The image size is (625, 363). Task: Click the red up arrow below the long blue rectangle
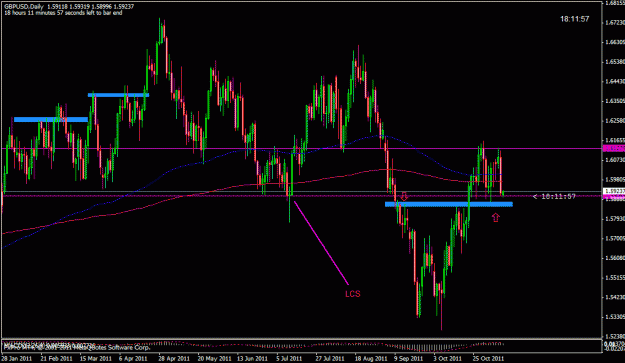pyautogui.click(x=495, y=217)
